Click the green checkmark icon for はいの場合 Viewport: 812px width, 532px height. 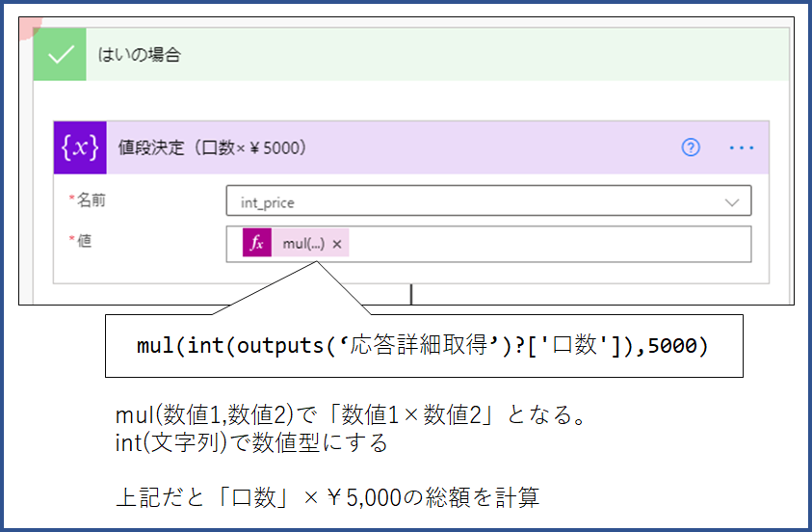[x=60, y=54]
